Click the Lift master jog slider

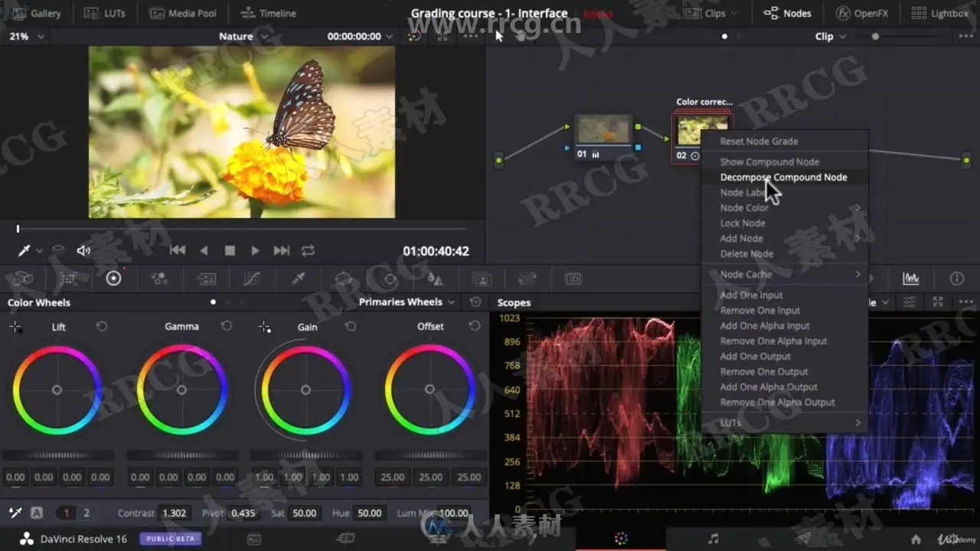pyautogui.click(x=57, y=455)
